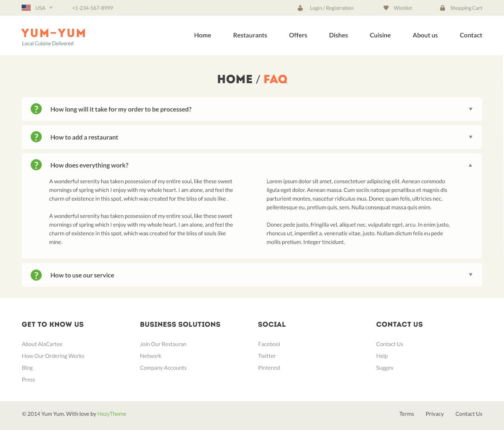Click the user icon beside Login
Viewport: 504px width, 430px height.
tap(300, 8)
